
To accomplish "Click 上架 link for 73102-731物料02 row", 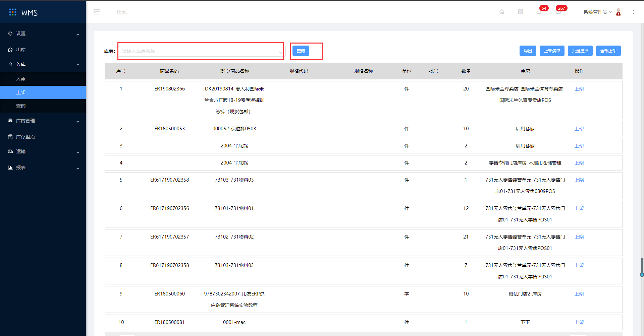I will (x=579, y=237).
